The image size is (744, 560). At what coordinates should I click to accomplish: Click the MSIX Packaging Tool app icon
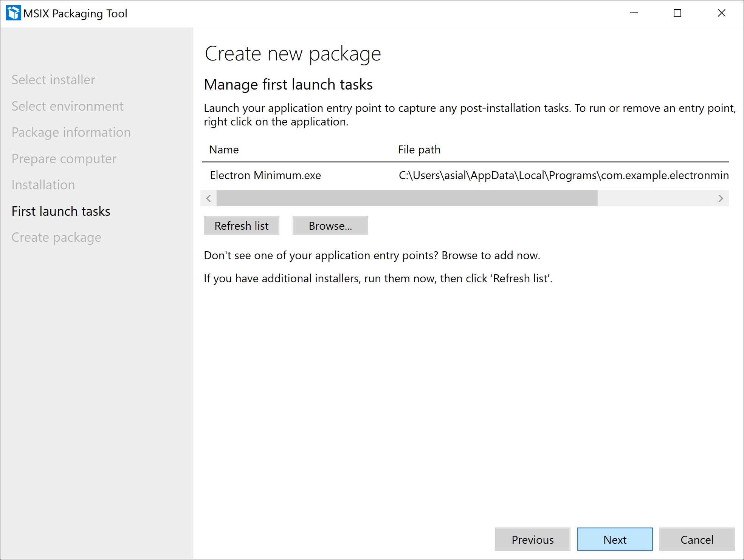pyautogui.click(x=14, y=13)
